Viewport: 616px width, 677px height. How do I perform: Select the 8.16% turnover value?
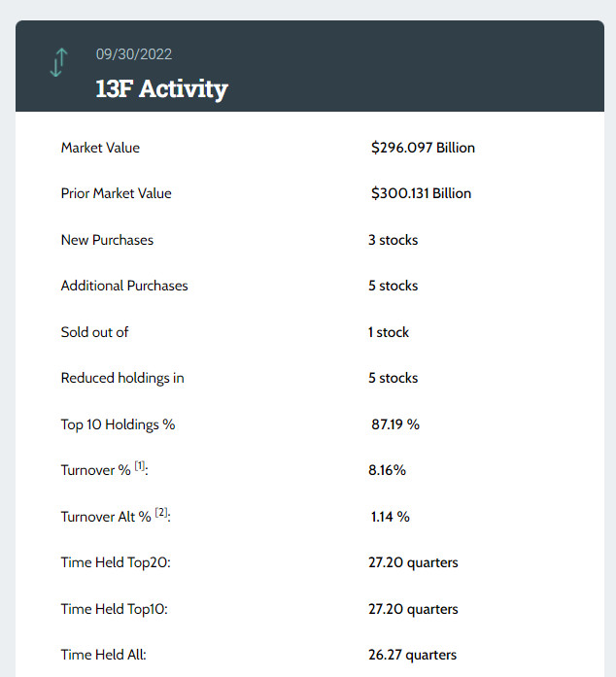(x=387, y=470)
